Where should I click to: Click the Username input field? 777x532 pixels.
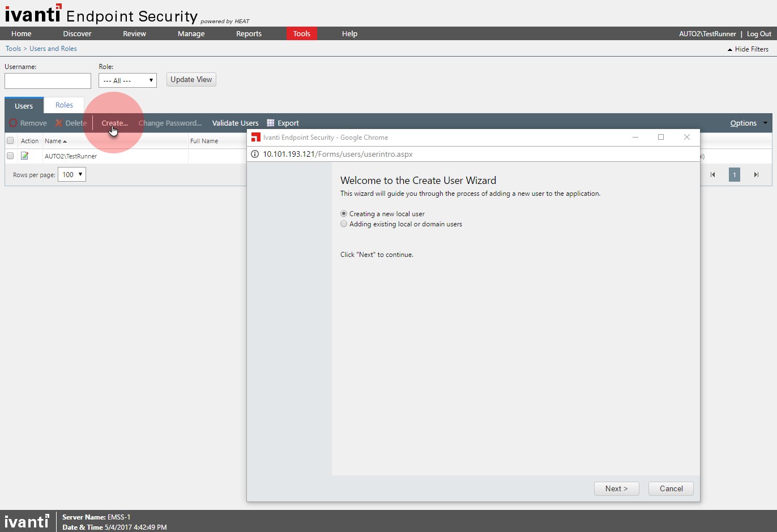pyautogui.click(x=48, y=81)
